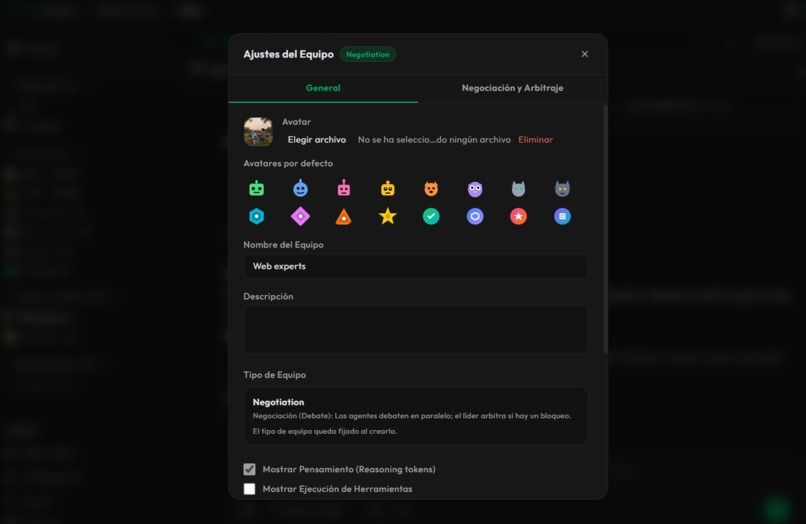Click the Negotiation team type card
The width and height of the screenshot is (806, 524).
point(415,415)
